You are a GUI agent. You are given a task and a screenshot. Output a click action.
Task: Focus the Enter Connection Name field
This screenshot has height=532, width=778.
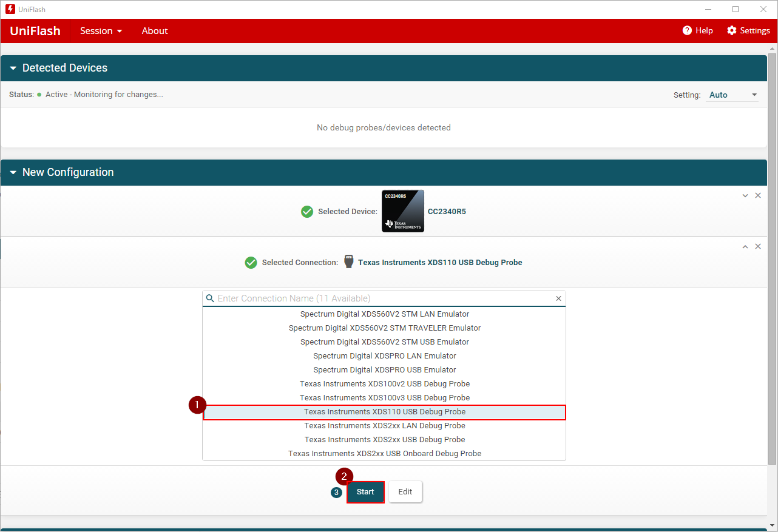[382, 298]
